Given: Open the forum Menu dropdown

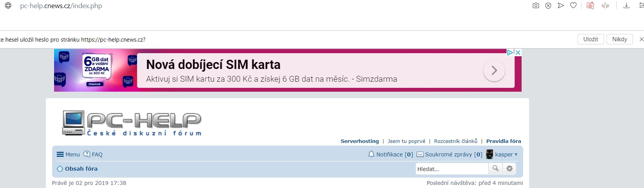Looking at the screenshot, I should coord(68,154).
